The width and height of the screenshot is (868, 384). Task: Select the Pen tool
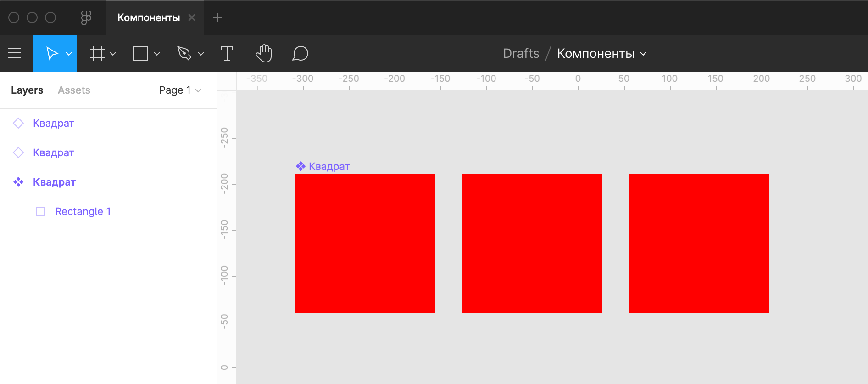(184, 53)
